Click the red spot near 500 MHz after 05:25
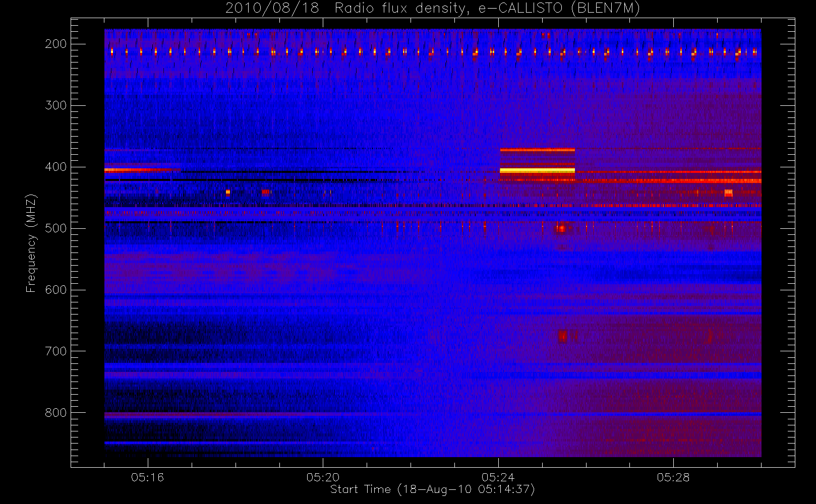The height and width of the screenshot is (504, 816). 561,229
